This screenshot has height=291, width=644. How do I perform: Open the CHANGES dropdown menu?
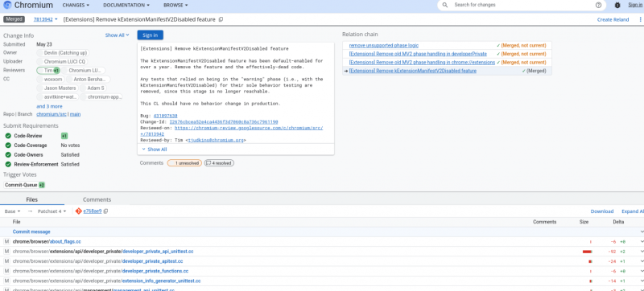tap(76, 5)
